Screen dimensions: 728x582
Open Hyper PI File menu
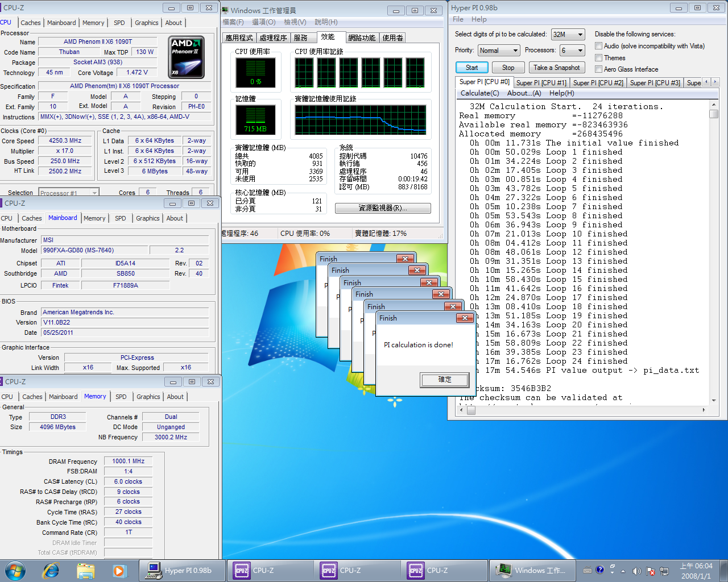(458, 19)
